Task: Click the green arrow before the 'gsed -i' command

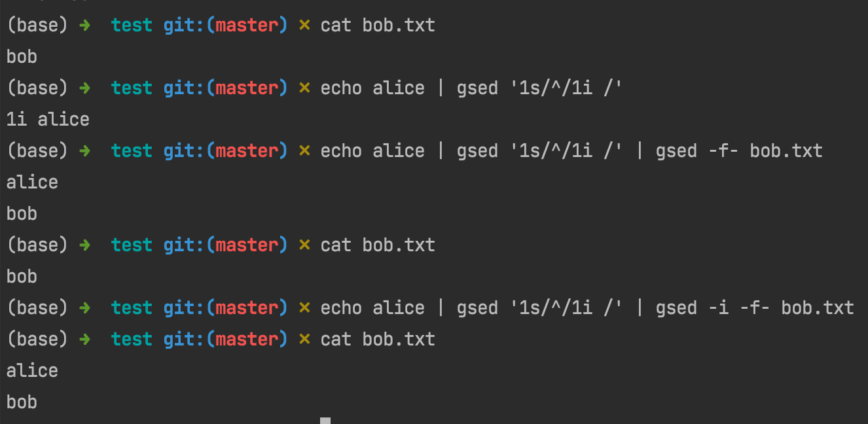Action: click(x=84, y=308)
